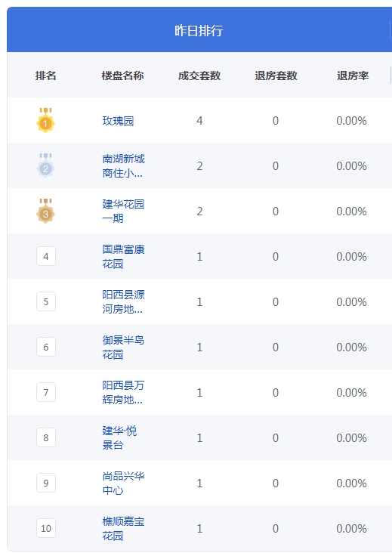Click the silver rank 2 medal icon

tap(45, 165)
